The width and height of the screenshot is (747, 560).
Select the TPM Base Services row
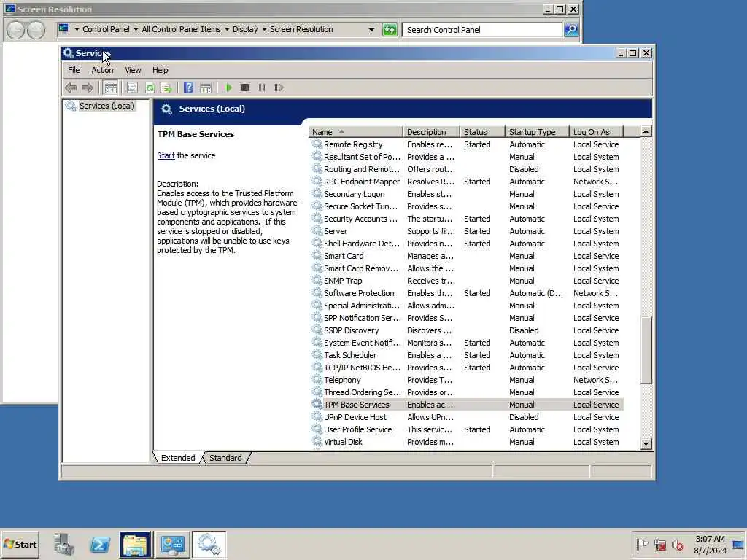[466, 404]
